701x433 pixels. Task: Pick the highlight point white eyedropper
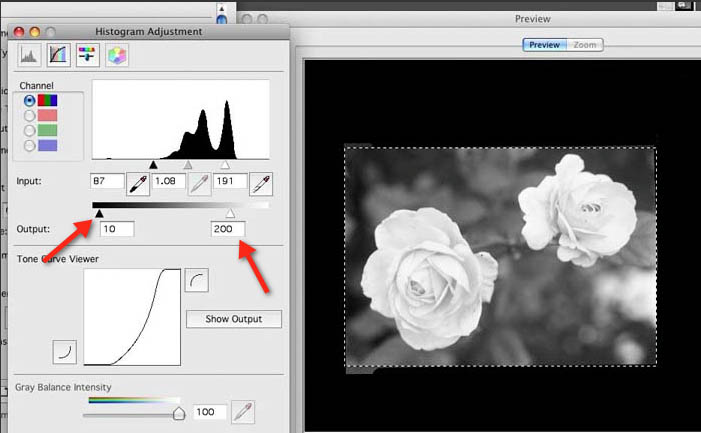pos(261,184)
